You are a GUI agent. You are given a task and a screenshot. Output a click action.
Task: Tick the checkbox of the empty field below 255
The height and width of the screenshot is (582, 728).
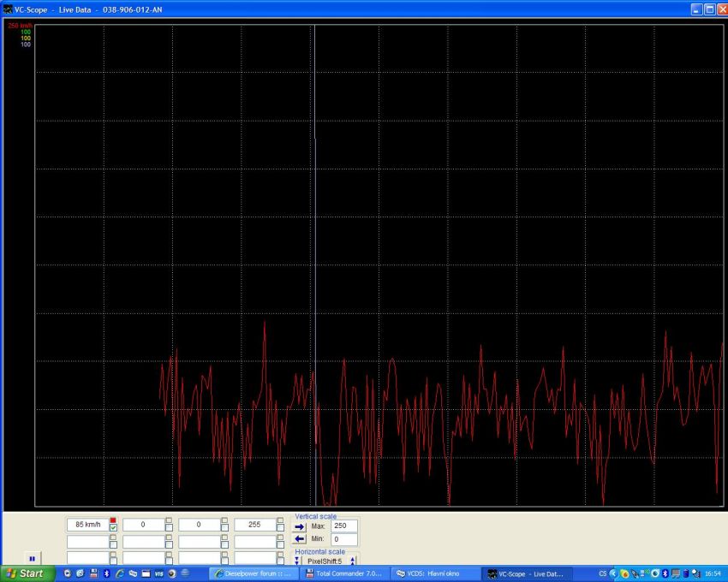click(x=280, y=544)
